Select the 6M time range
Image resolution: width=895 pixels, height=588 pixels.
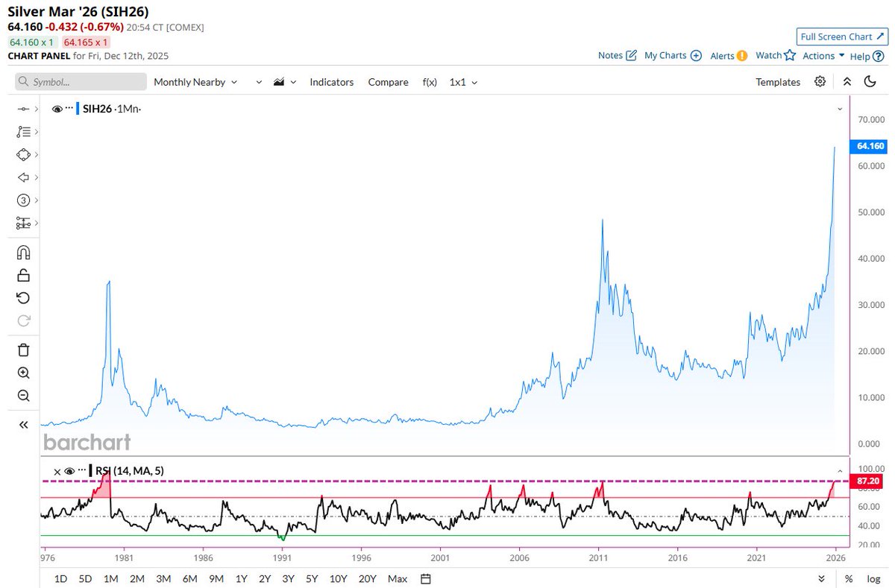click(x=190, y=578)
